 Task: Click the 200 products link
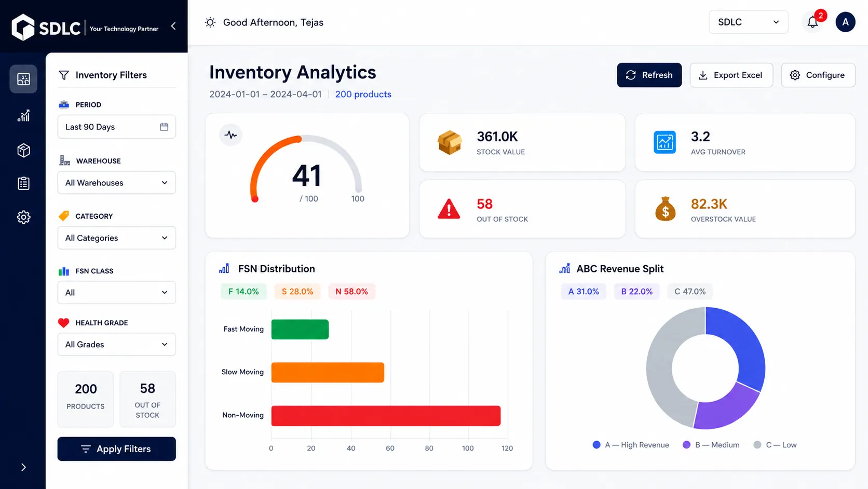click(363, 94)
